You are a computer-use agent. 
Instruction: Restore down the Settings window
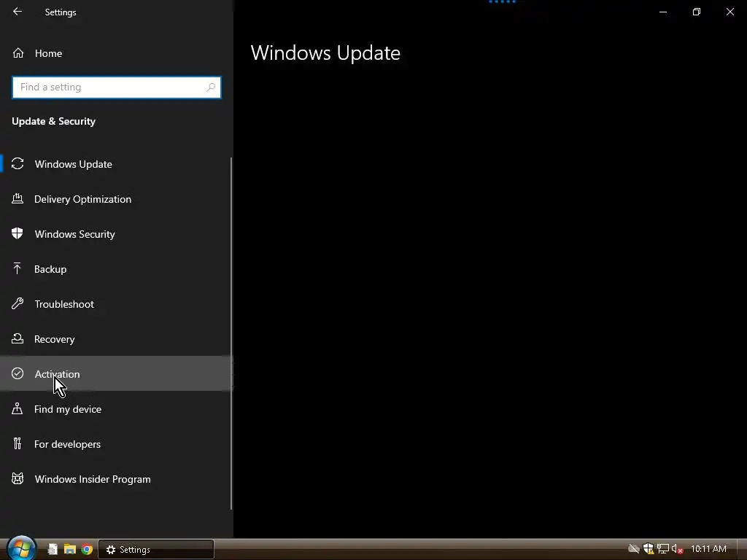pos(697,12)
